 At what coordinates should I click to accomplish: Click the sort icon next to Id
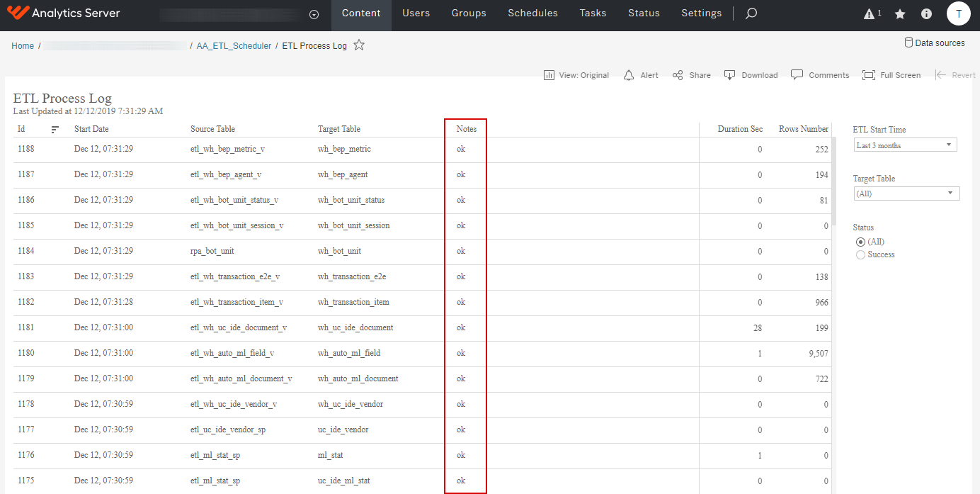[x=55, y=130]
